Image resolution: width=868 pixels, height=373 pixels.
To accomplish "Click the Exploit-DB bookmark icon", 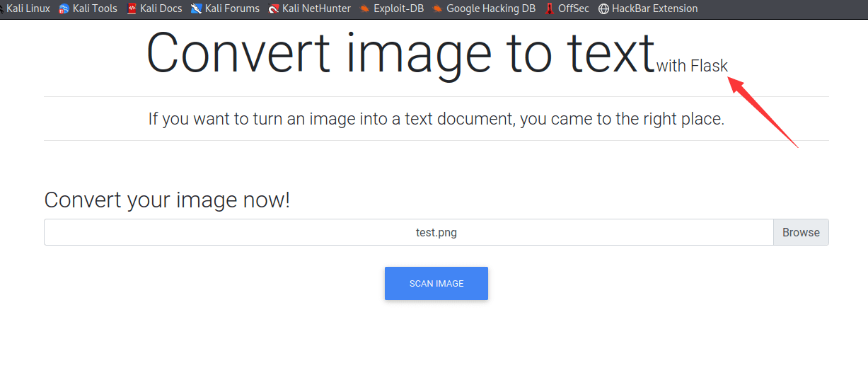I will click(364, 9).
